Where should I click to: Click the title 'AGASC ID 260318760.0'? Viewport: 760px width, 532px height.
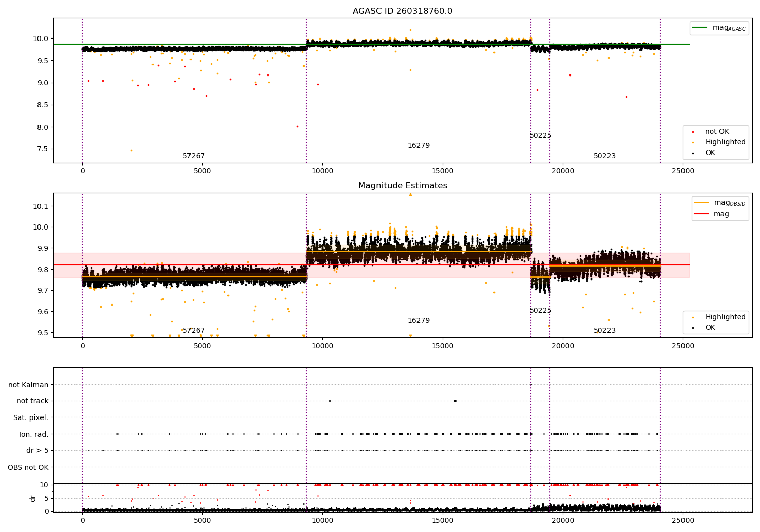click(402, 11)
